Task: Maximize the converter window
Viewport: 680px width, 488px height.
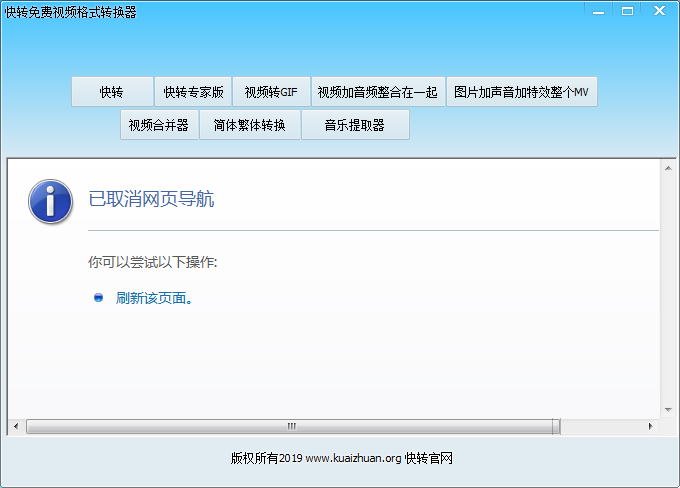Action: click(627, 11)
